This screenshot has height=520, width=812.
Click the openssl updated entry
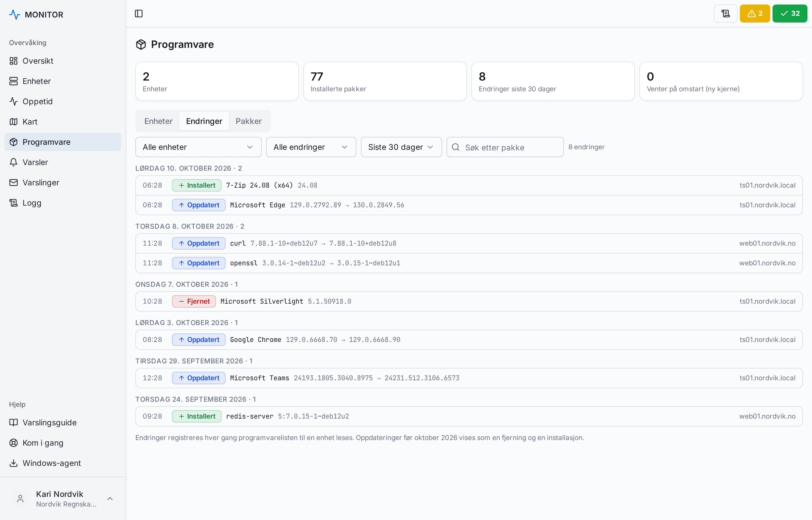pos(469,263)
